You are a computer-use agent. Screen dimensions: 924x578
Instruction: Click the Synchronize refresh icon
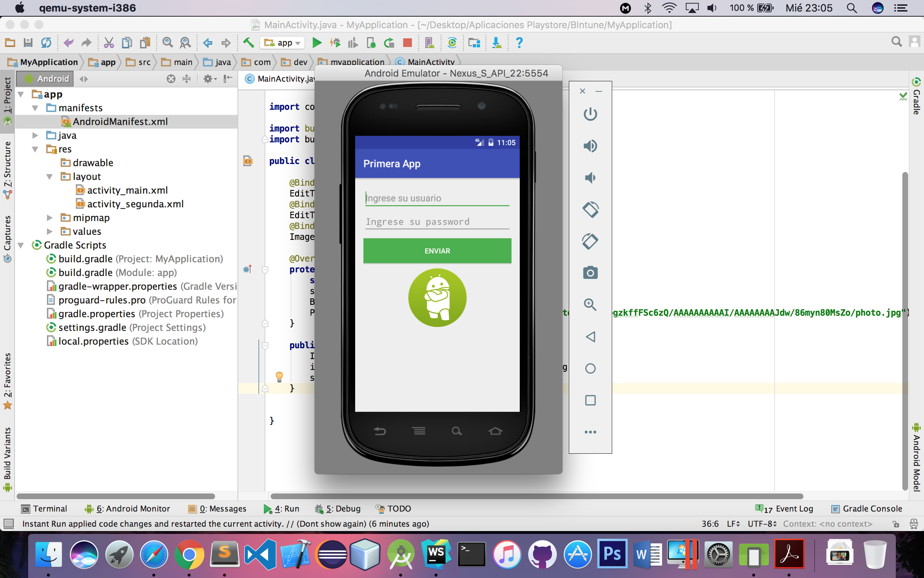(46, 43)
